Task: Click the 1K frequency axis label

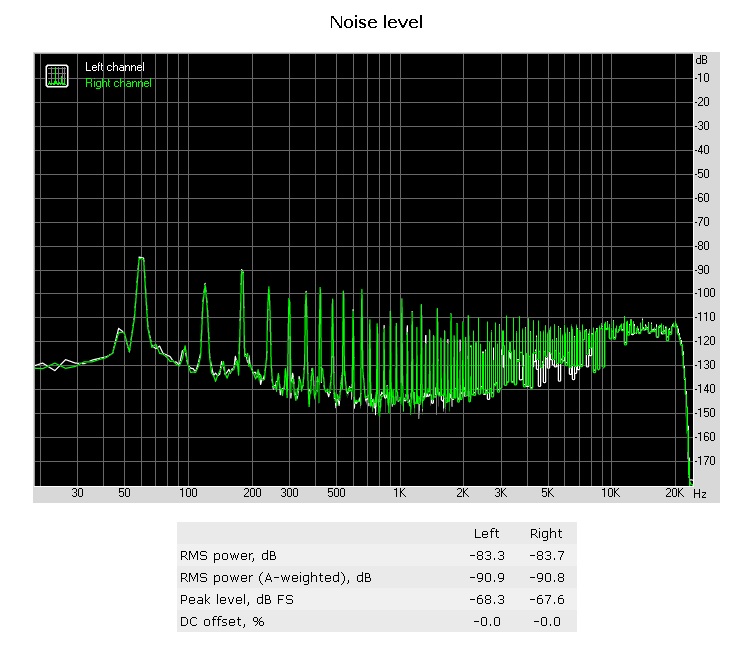Action: pos(399,494)
